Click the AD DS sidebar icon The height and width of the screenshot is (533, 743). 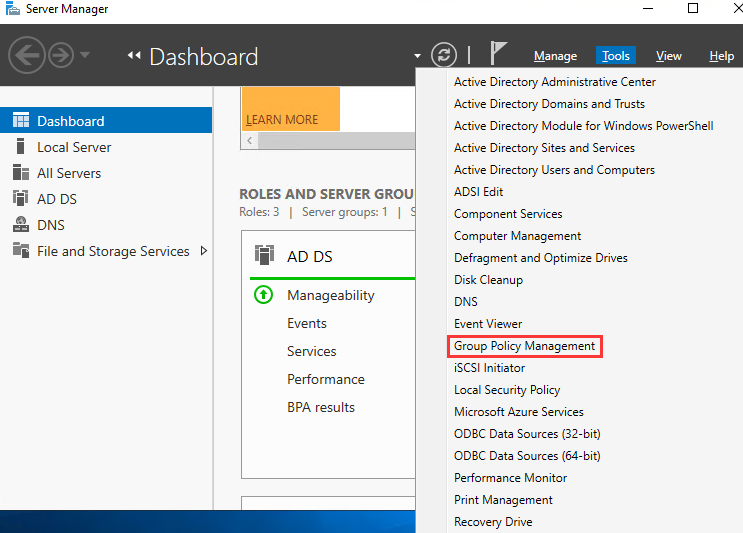pos(20,199)
